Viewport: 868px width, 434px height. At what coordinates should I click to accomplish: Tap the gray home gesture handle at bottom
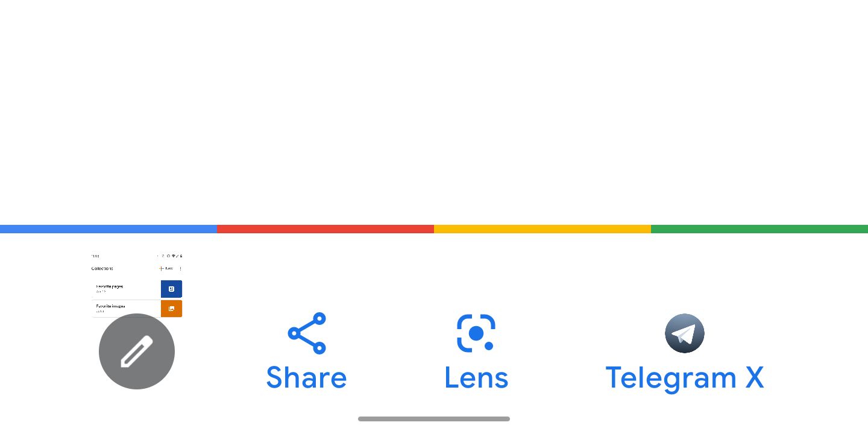434,419
